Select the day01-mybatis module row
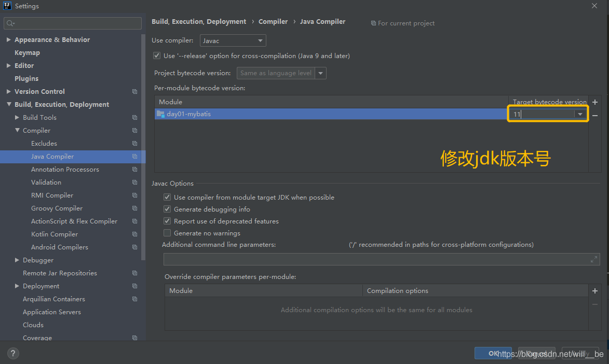 (331, 114)
